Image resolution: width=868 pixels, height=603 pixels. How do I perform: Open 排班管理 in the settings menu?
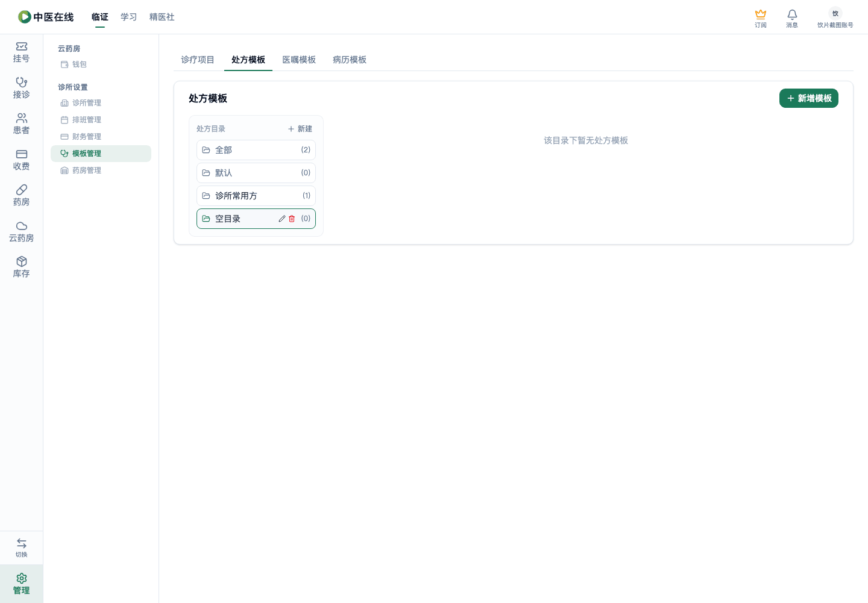pyautogui.click(x=101, y=120)
